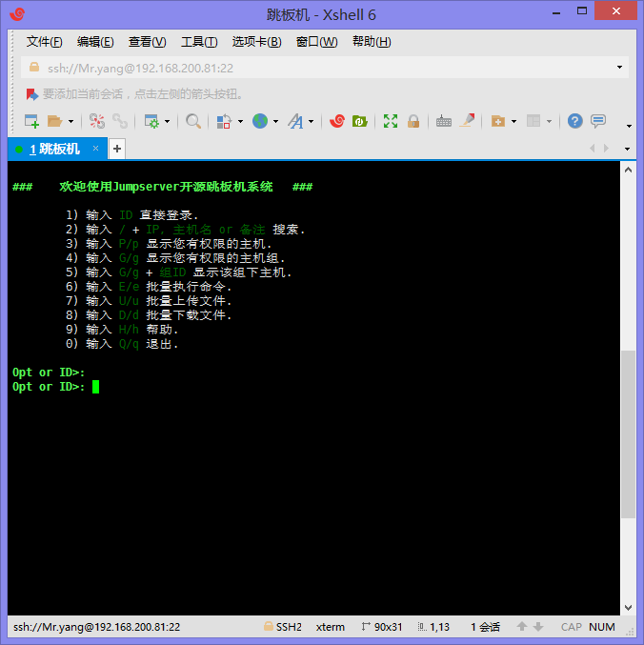Open the 选项卡(B) menu
Viewport: 644px width, 645px height.
256,42
